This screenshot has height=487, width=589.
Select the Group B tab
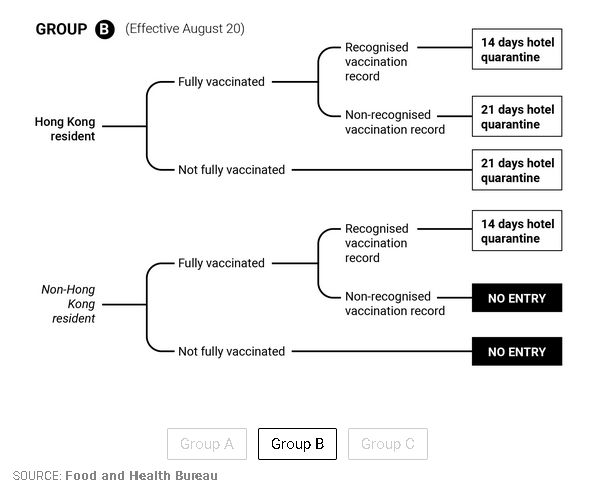297,444
